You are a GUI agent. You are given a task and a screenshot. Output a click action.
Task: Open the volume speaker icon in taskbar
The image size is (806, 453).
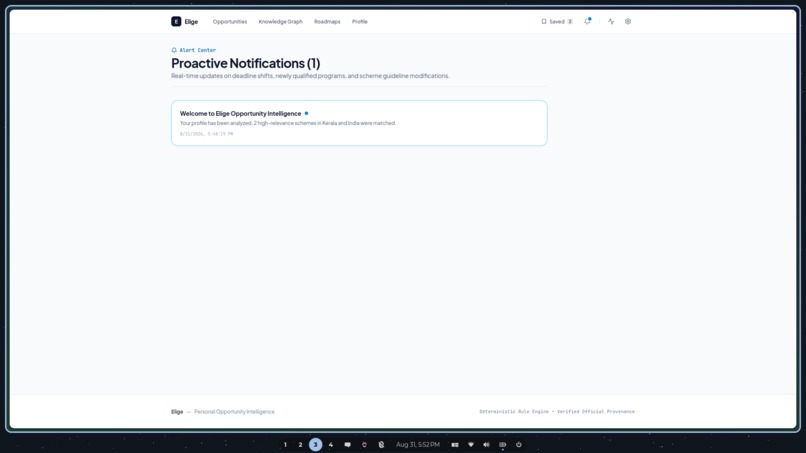(486, 445)
